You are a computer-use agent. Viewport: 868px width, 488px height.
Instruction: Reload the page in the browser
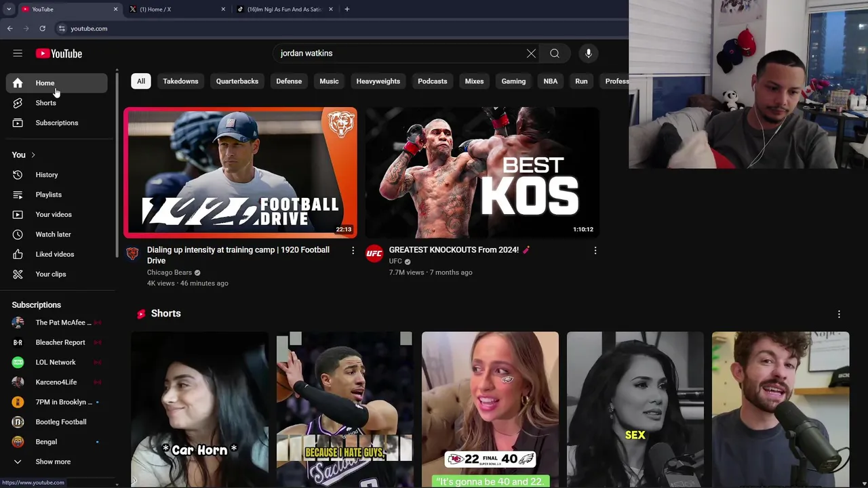(x=42, y=28)
